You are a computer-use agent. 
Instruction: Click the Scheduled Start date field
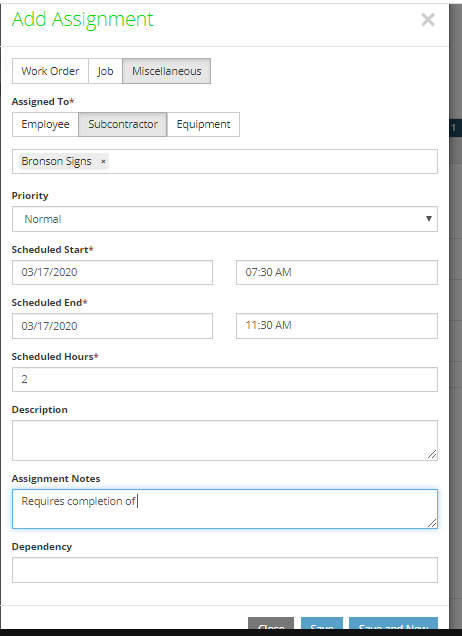pos(112,272)
